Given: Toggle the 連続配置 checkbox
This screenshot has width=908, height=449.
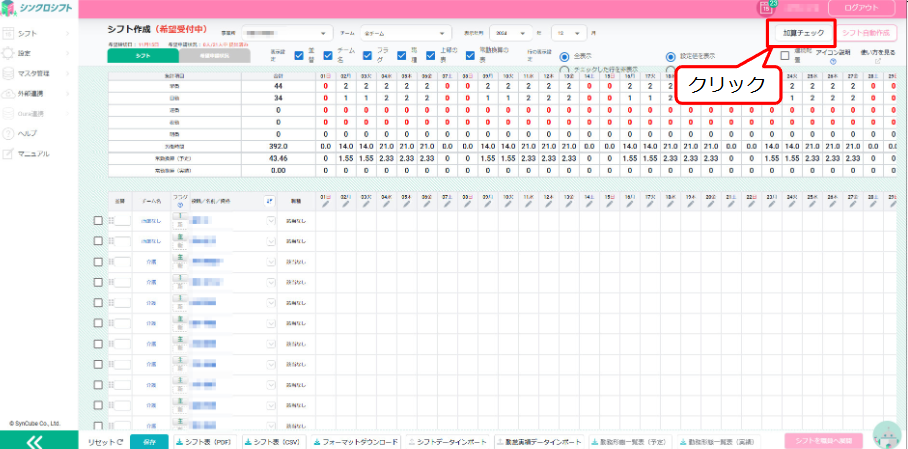Looking at the screenshot, I should 785,56.
